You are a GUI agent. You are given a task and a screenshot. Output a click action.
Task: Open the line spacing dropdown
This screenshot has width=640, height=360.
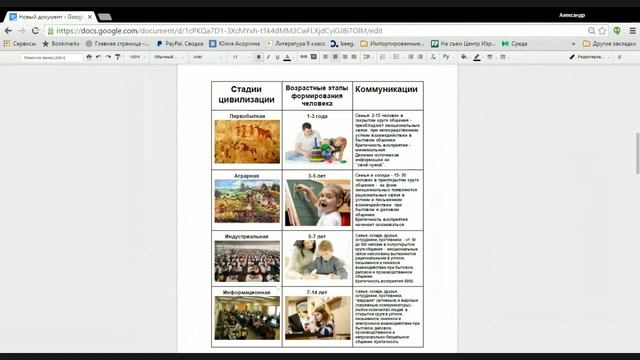click(x=367, y=57)
